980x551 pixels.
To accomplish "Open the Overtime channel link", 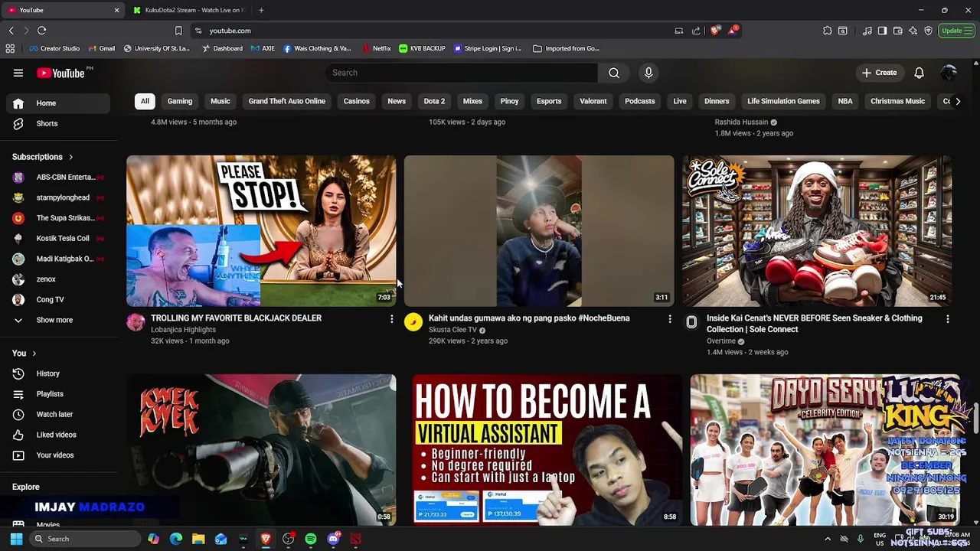I will pos(721,341).
